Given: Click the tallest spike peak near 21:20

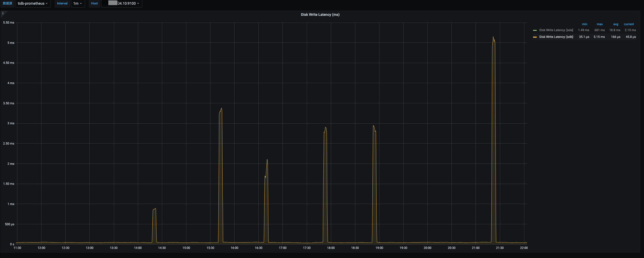Looking at the screenshot, I should pyautogui.click(x=493, y=37).
